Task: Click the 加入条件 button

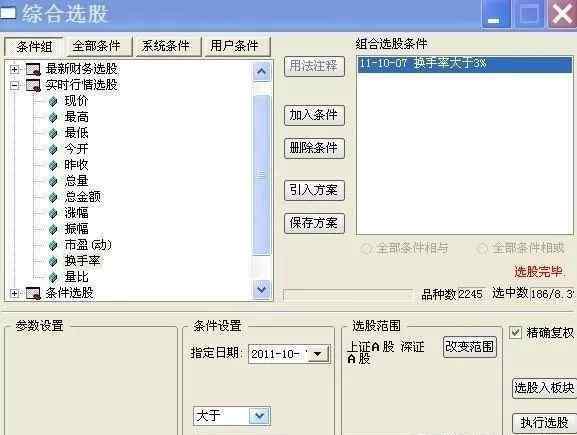Action: coord(314,115)
